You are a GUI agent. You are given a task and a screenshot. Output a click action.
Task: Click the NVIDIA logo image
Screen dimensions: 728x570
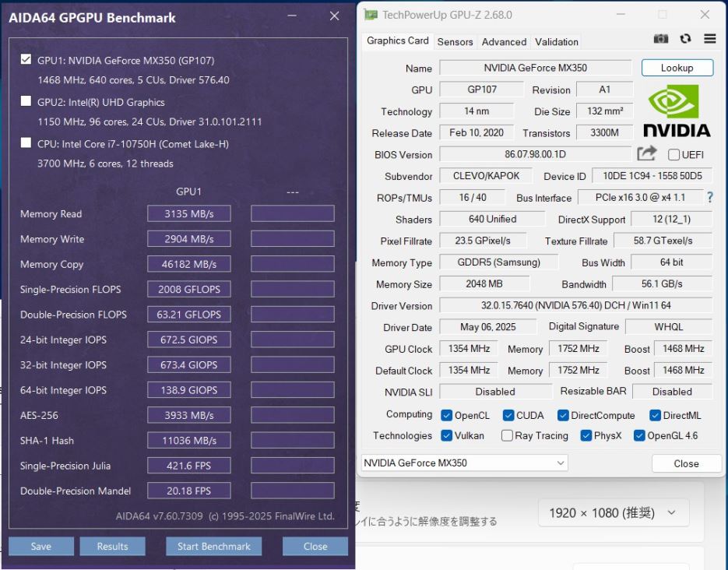676,111
